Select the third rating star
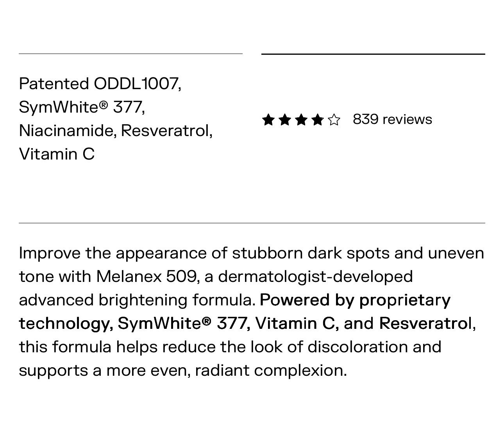Screen dimensions: 504x443 pyautogui.click(x=301, y=120)
